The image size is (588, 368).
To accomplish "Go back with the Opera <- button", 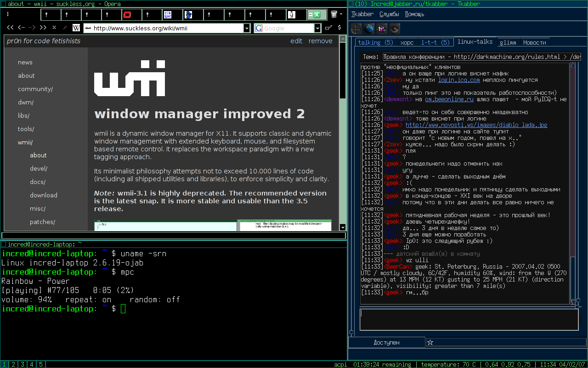I will [x=21, y=28].
